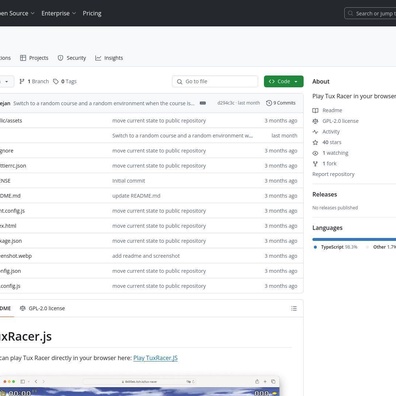This screenshot has height=396, width=396.
Task: Click the browser screenshot thumbnail in README
Action: coord(140,386)
